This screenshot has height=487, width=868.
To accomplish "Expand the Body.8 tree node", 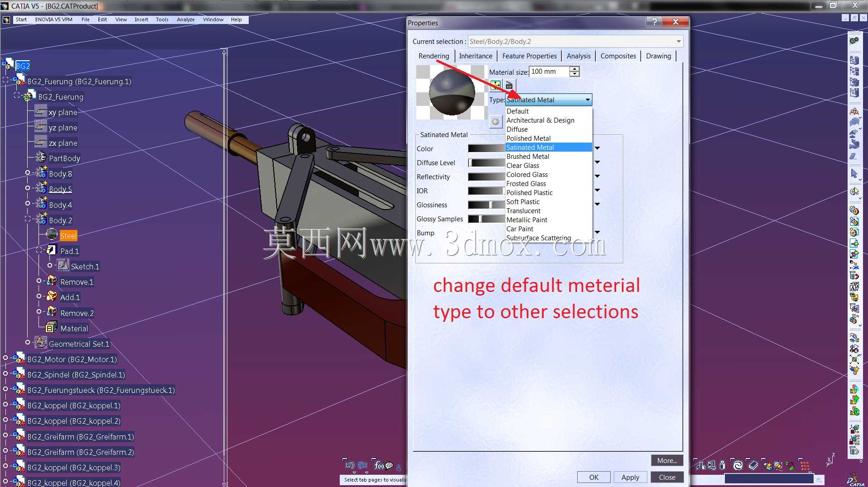I will tap(28, 173).
